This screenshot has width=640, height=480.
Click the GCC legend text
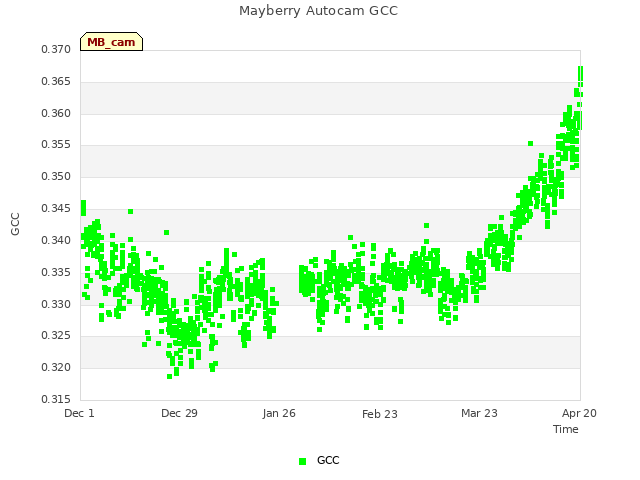328,460
